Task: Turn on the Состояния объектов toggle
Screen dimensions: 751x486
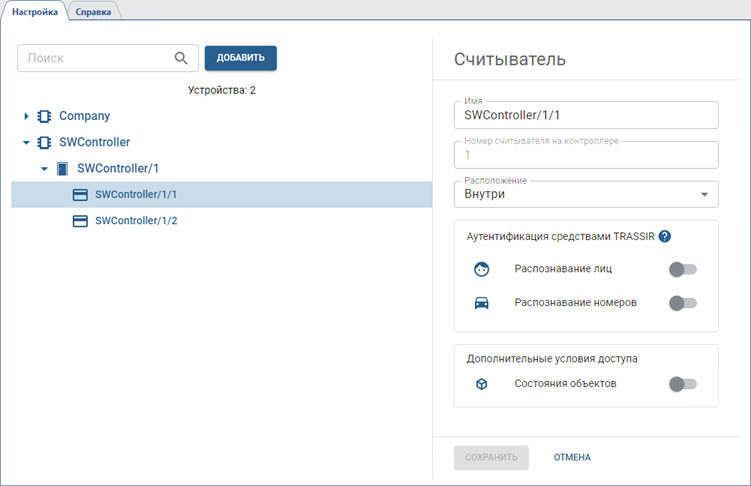Action: coord(683,383)
